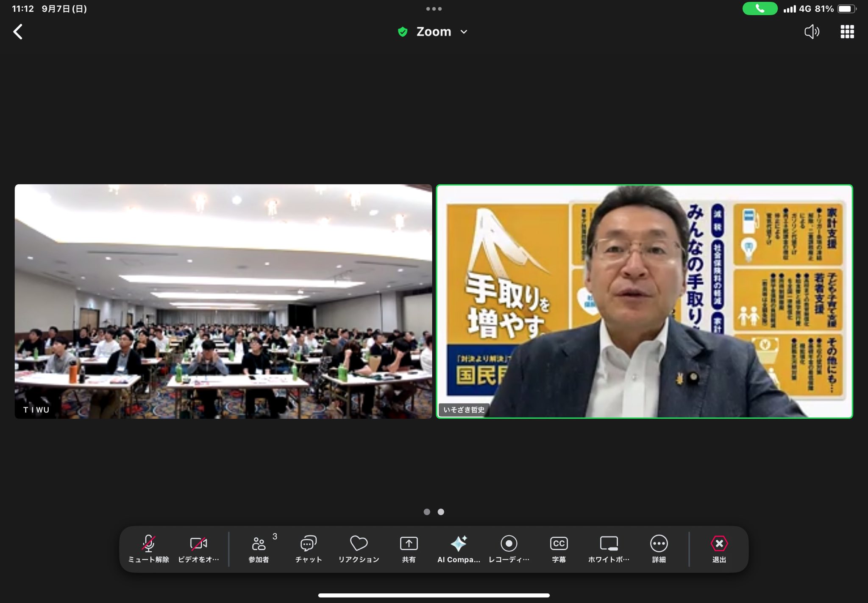
Task: Tap the three-dot multitasking menu at top
Action: click(x=434, y=8)
